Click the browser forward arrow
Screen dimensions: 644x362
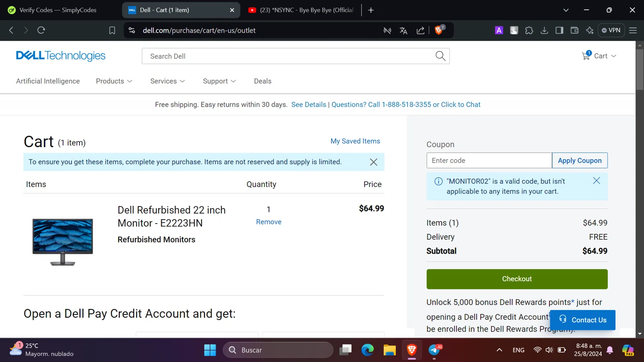pyautogui.click(x=26, y=30)
